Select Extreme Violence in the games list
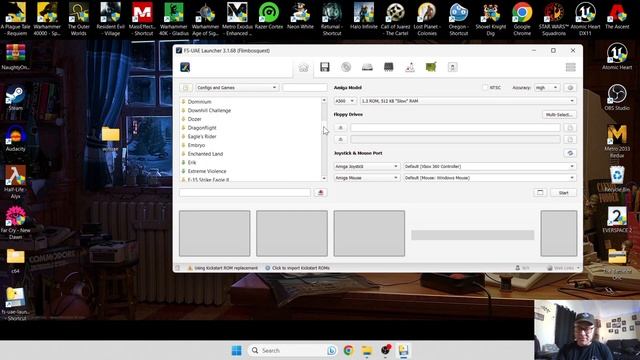 207,171
